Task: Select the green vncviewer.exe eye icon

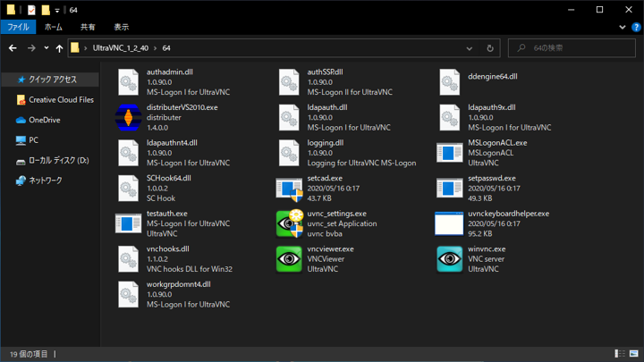Action: (289, 259)
